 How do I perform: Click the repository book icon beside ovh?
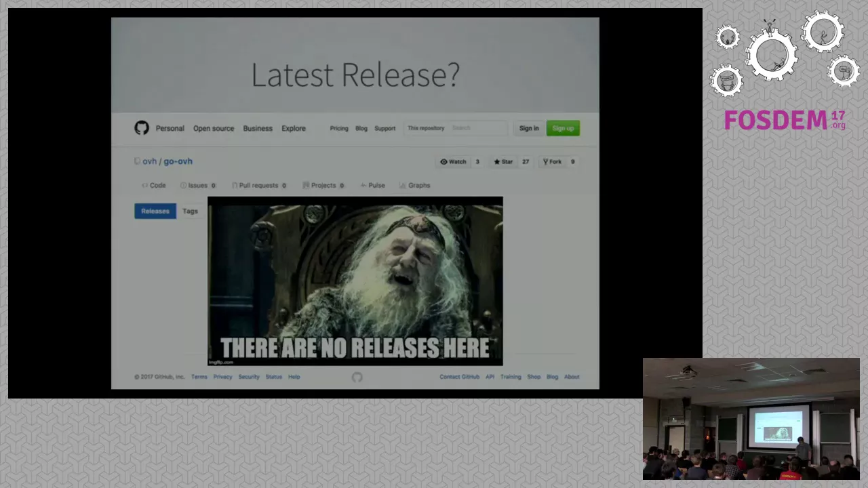tap(137, 161)
